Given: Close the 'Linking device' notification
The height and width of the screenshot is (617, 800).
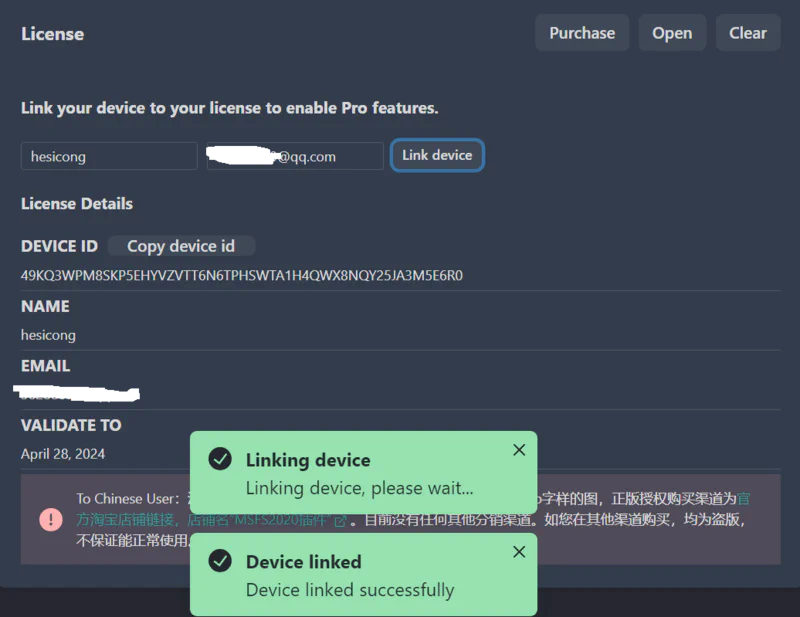Looking at the screenshot, I should (x=519, y=450).
